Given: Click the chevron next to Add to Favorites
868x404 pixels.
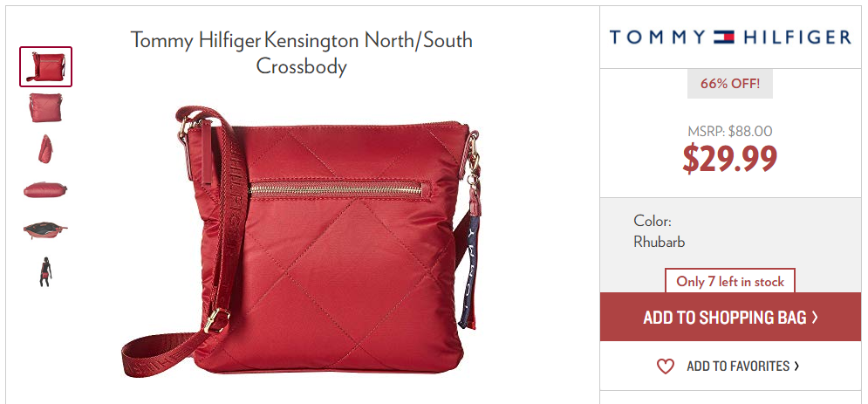Looking at the screenshot, I should click(796, 366).
